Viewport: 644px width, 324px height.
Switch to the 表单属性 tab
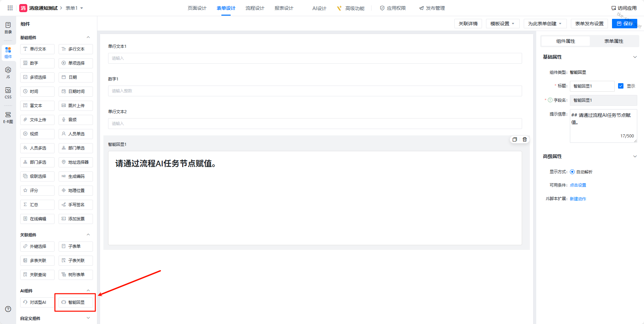613,41
